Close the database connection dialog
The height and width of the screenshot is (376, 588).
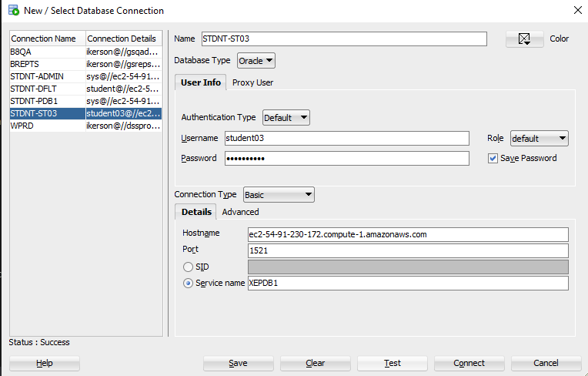pos(578,10)
